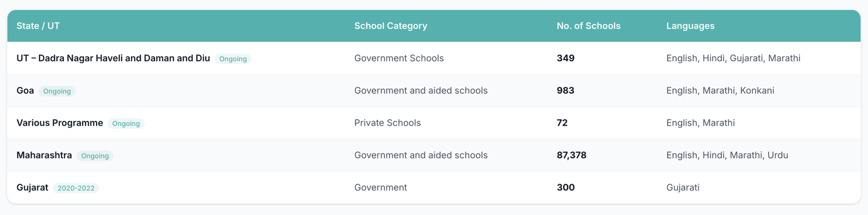Click the School Category column header
The height and width of the screenshot is (215, 868).
[x=391, y=26]
